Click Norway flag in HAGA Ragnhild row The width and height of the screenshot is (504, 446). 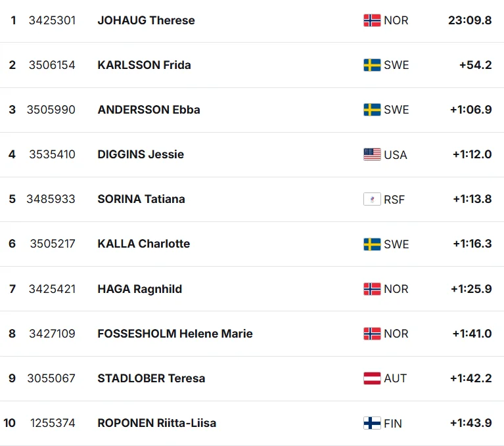tap(372, 289)
